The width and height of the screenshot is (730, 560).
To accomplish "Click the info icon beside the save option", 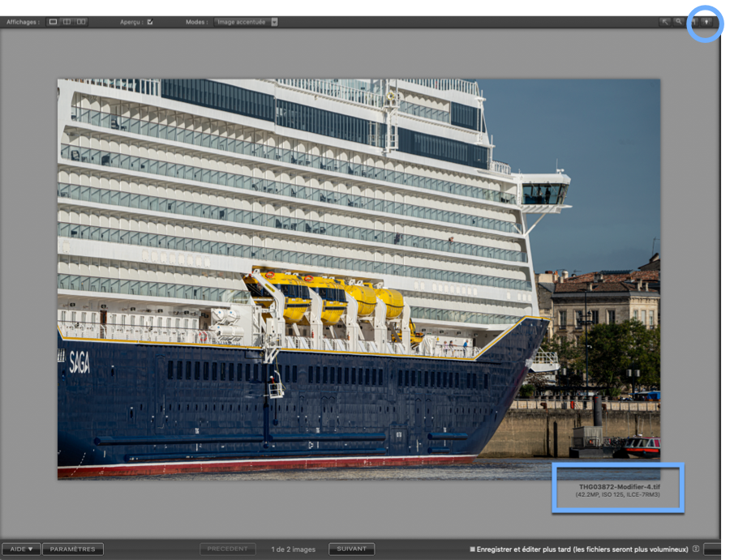I will point(696,549).
